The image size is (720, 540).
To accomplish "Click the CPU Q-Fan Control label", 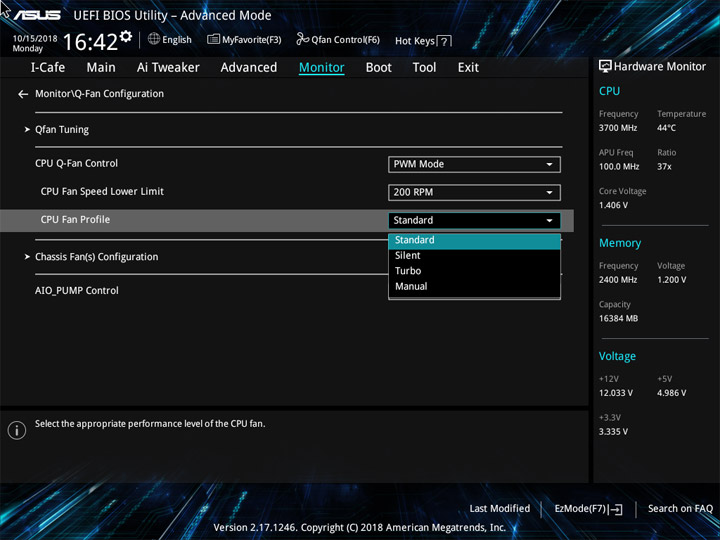I will (x=76, y=163).
